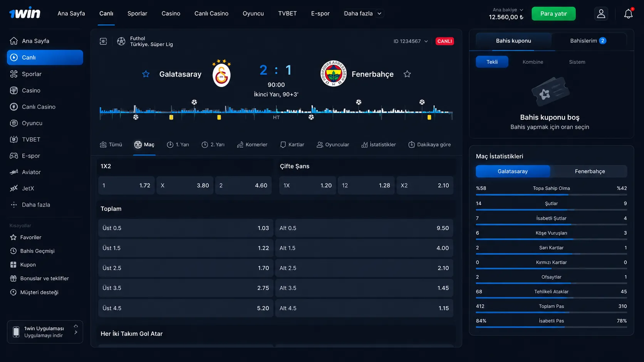Switch to 2. Yarı tab
644x362 pixels.
pos(213,145)
